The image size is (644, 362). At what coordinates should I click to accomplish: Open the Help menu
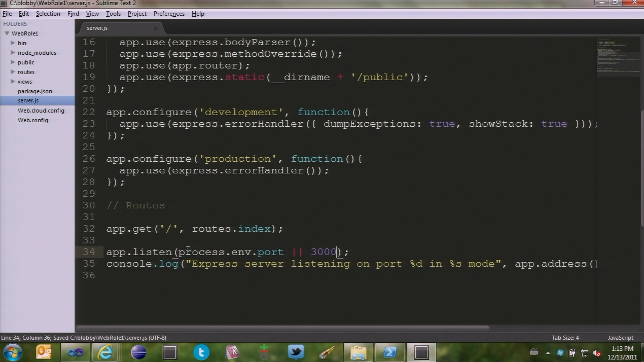pos(198,14)
